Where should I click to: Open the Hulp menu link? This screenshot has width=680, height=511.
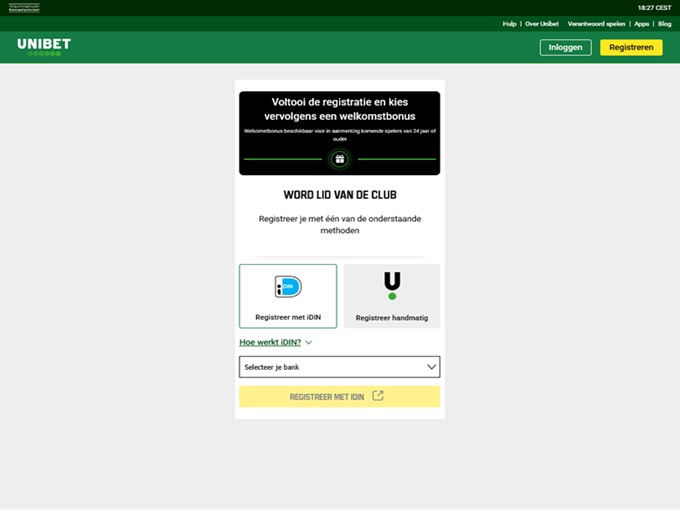(509, 23)
